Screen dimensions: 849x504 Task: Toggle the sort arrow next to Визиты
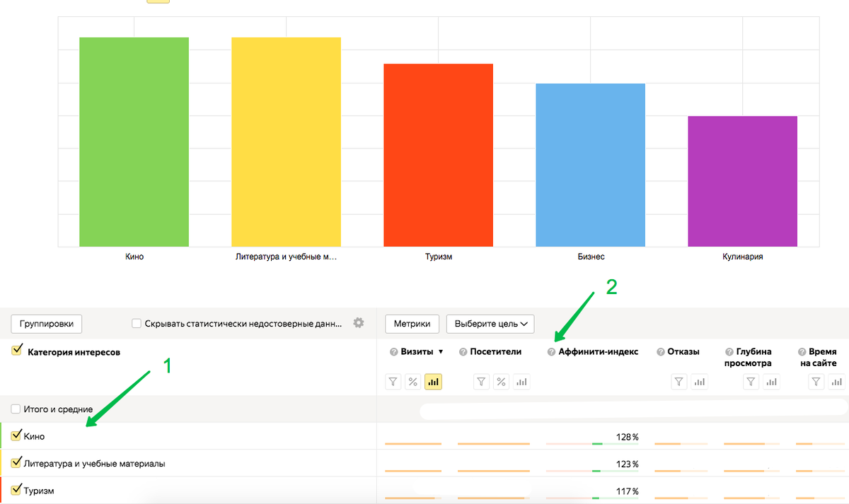[441, 352]
